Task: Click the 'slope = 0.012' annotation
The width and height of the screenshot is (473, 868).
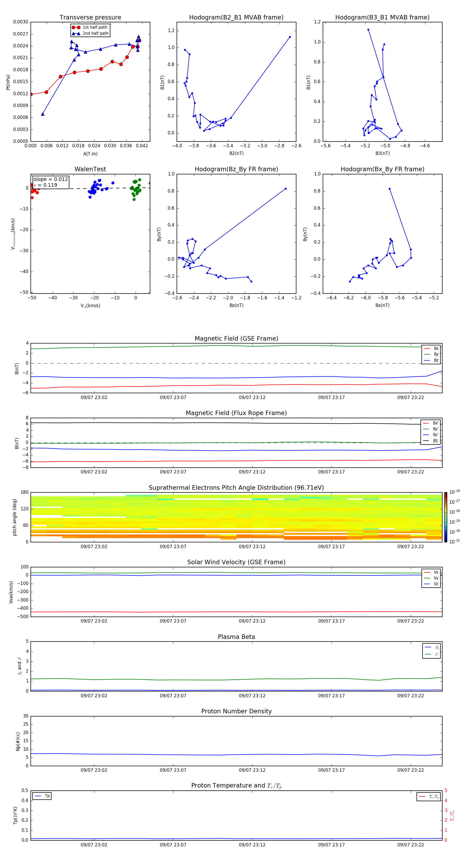Action: pyautogui.click(x=50, y=179)
